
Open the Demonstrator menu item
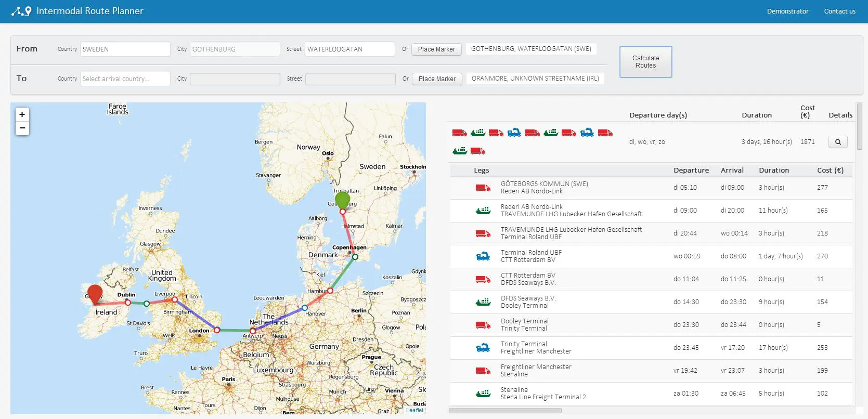point(787,11)
